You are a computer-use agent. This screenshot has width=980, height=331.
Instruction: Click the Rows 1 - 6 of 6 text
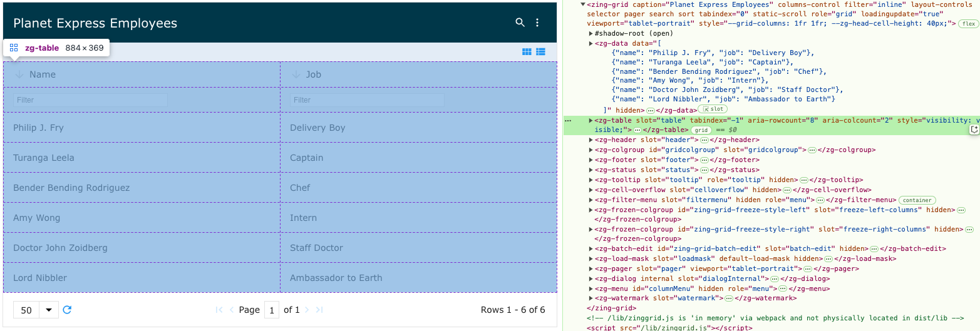513,310
